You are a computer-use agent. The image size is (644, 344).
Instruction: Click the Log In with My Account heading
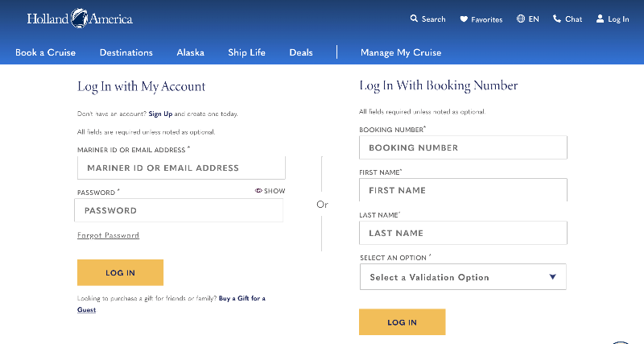coord(142,87)
